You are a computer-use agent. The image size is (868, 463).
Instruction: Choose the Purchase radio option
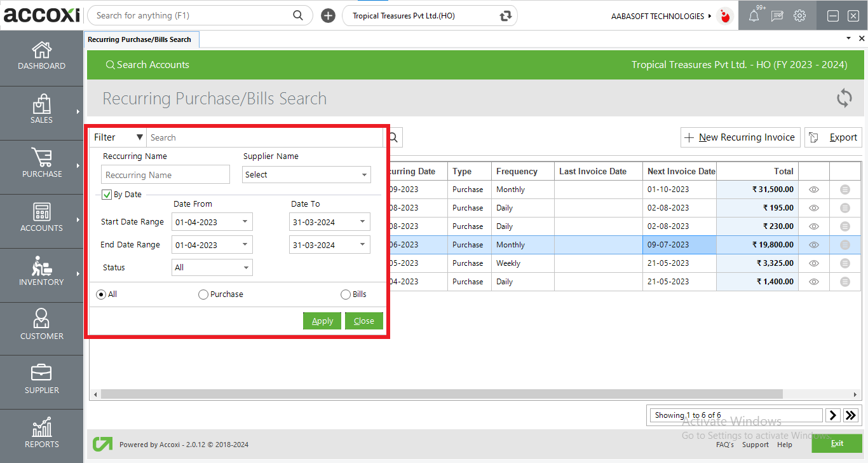point(203,294)
